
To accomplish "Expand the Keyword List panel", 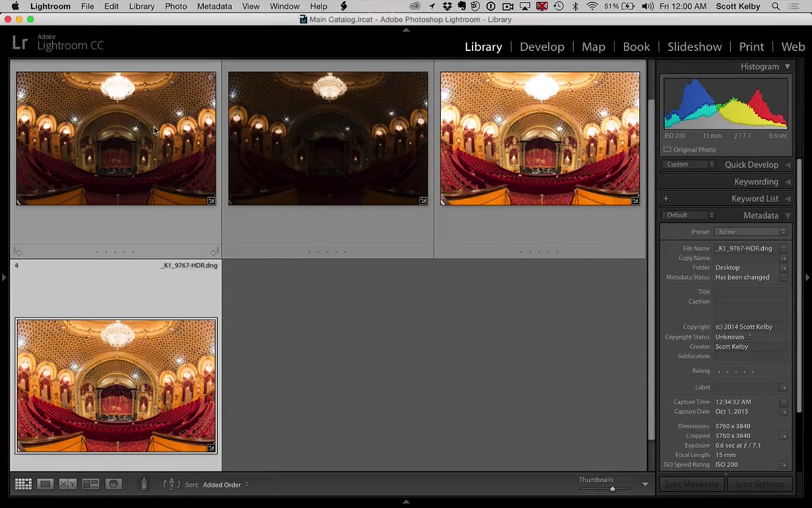I will [x=787, y=198].
